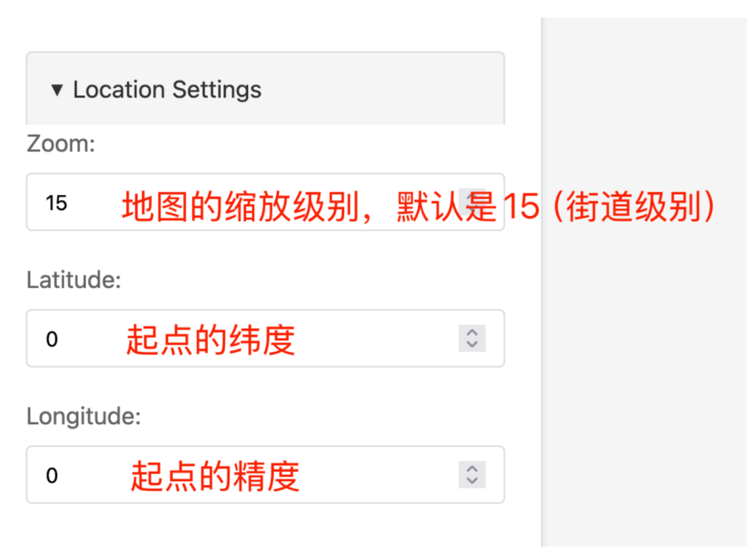Click the disclosure triangle beside Location Settings
The width and height of the screenshot is (756, 554).
[57, 89]
